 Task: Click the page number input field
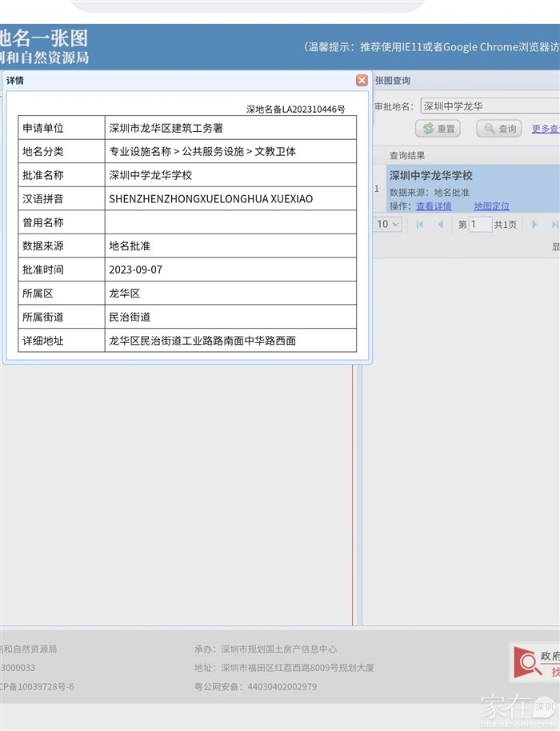point(480,225)
